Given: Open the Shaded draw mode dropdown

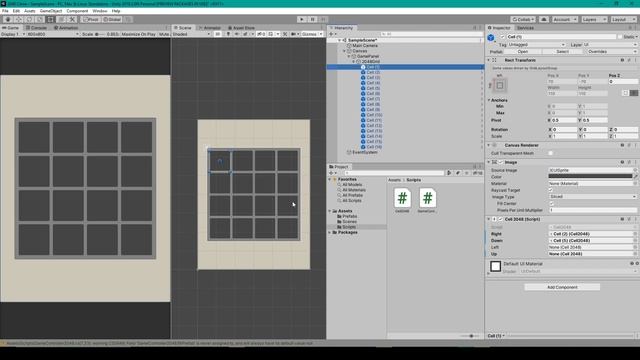Looking at the screenshot, I should (x=191, y=34).
